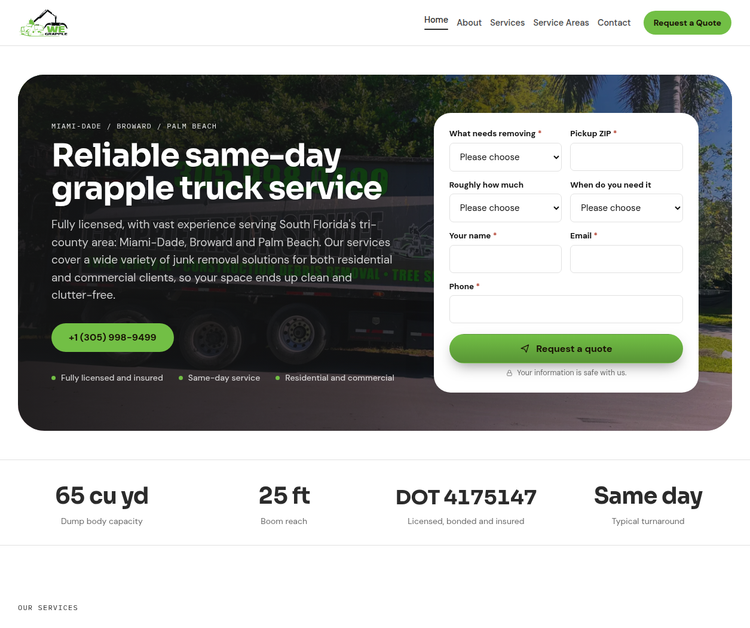The width and height of the screenshot is (750, 628).
Task: Focus the Pickup ZIP field
Action: coord(626,157)
